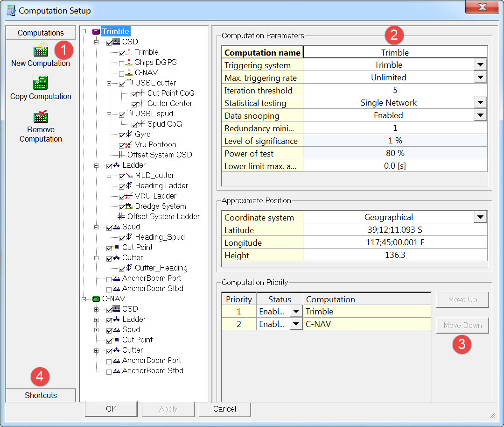The width and height of the screenshot is (504, 427).
Task: Click the Cancel button
Action: click(224, 409)
